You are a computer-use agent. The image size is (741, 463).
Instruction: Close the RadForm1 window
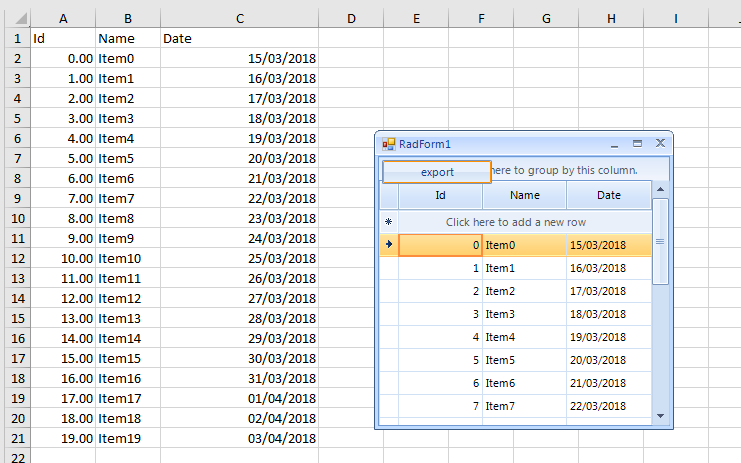[x=660, y=144]
